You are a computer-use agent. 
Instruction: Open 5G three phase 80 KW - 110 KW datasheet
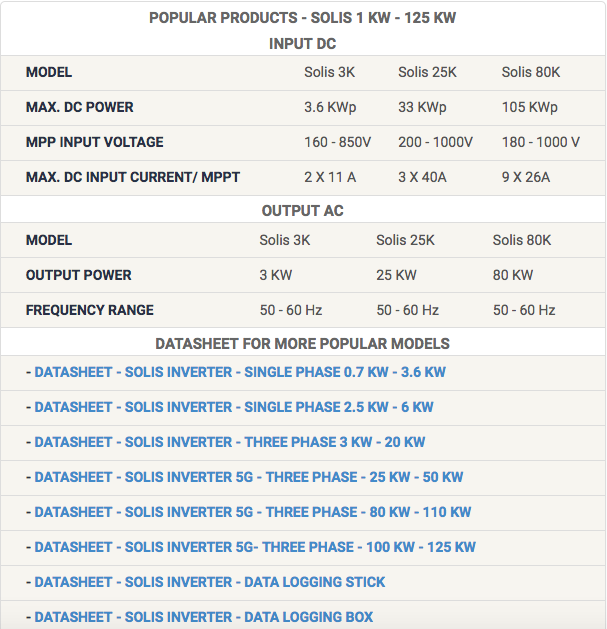pyautogui.click(x=252, y=512)
